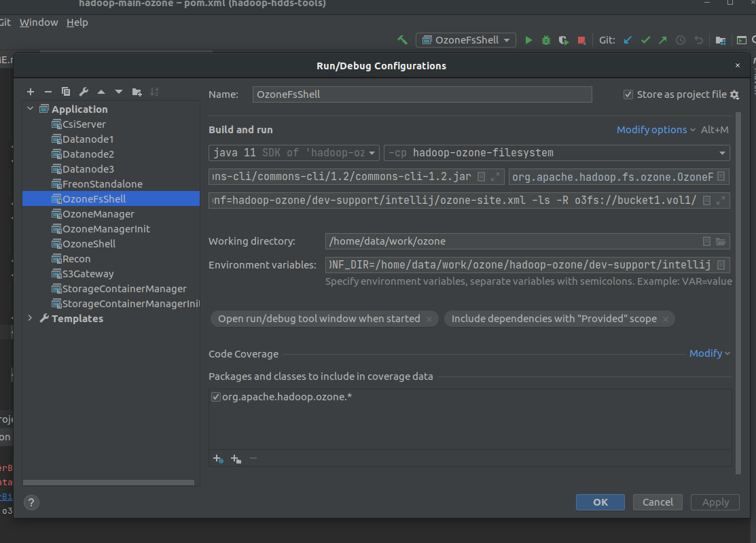The height and width of the screenshot is (543, 756).
Task: Uncheck Store as project file
Action: [628, 94]
